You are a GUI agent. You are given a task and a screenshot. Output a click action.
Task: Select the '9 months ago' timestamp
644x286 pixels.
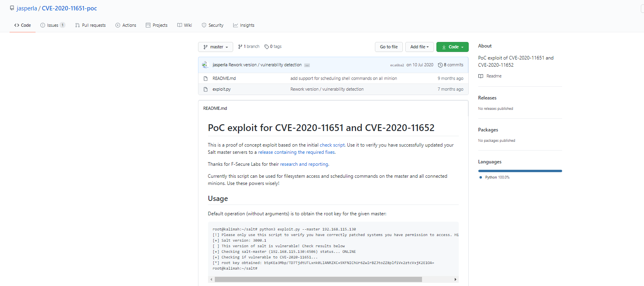click(x=450, y=78)
